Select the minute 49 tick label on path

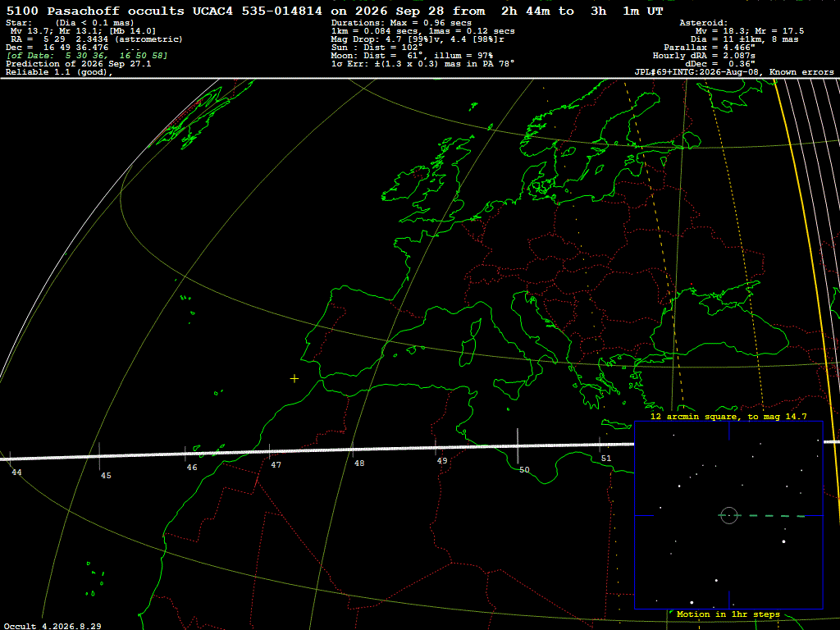click(442, 461)
